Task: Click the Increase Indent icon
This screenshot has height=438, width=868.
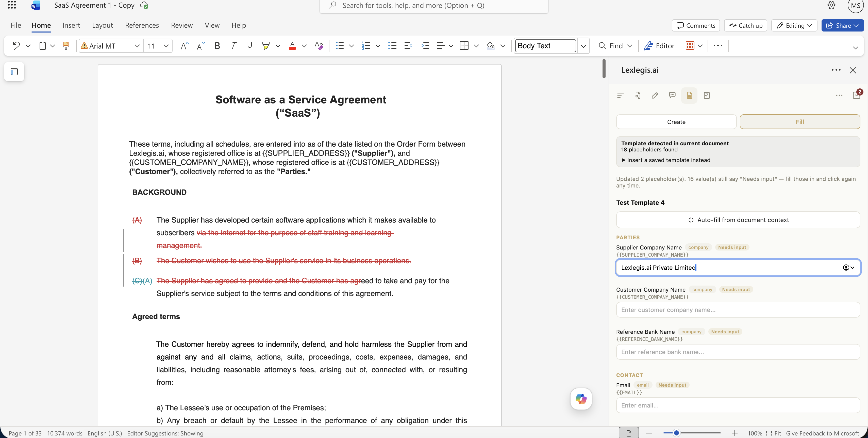Action: coord(425,45)
